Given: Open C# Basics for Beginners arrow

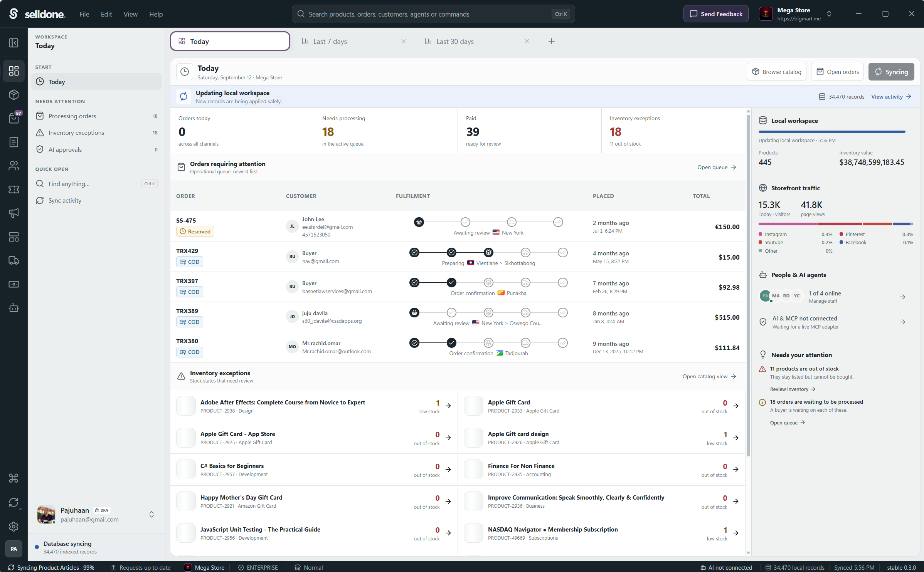Looking at the screenshot, I should coord(448,470).
